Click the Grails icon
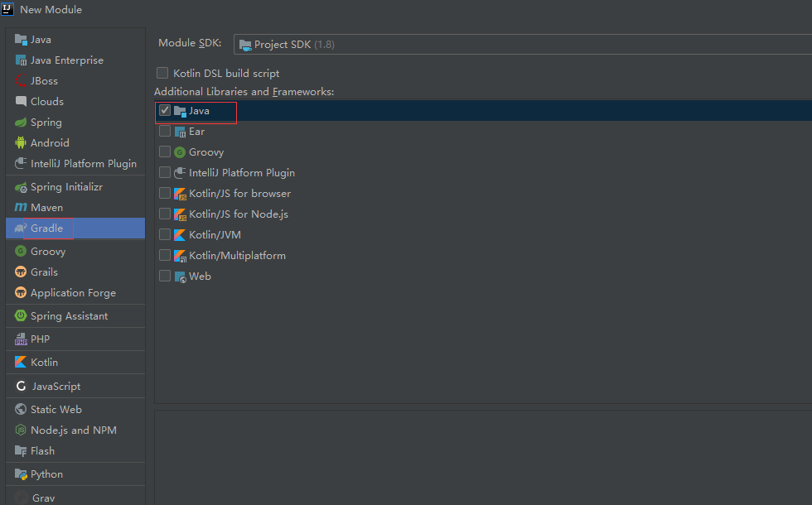This screenshot has height=505, width=812. 21,272
